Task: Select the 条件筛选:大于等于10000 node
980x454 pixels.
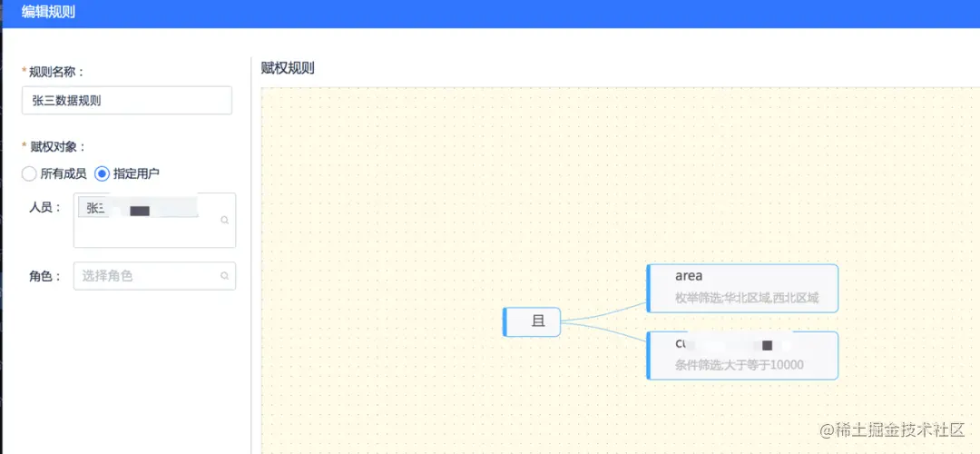Action: coord(742,355)
